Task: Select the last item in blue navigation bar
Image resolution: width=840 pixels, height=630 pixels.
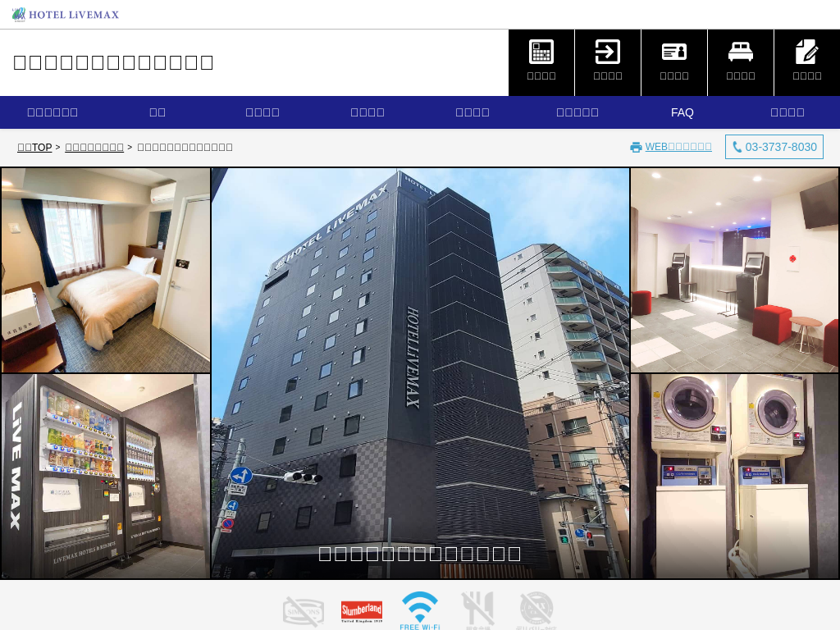Action: point(787,112)
